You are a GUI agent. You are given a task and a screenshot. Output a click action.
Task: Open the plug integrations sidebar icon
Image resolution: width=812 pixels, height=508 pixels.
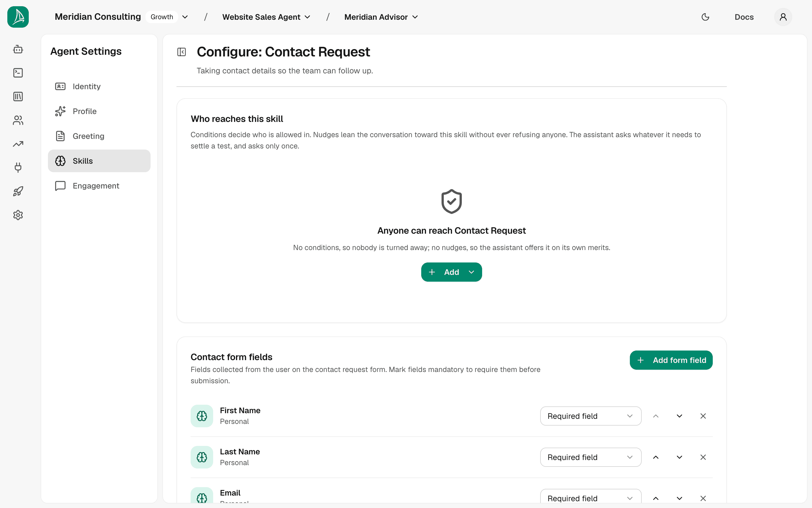click(x=18, y=168)
